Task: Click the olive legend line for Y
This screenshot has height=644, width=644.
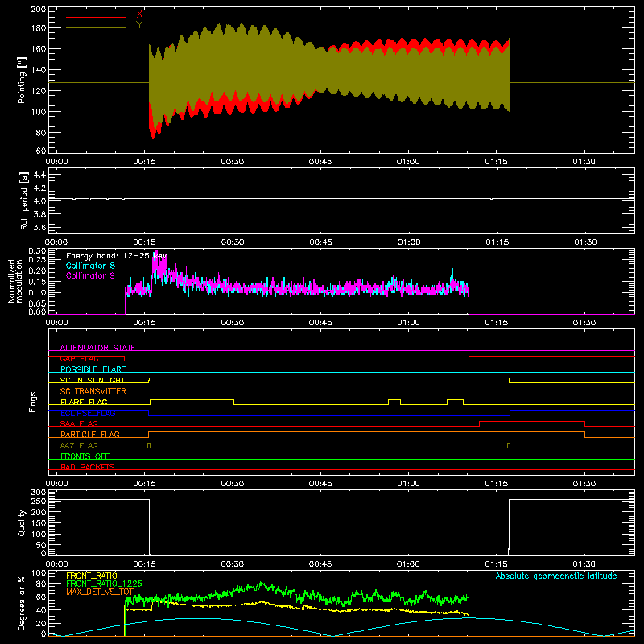Action: (96, 27)
